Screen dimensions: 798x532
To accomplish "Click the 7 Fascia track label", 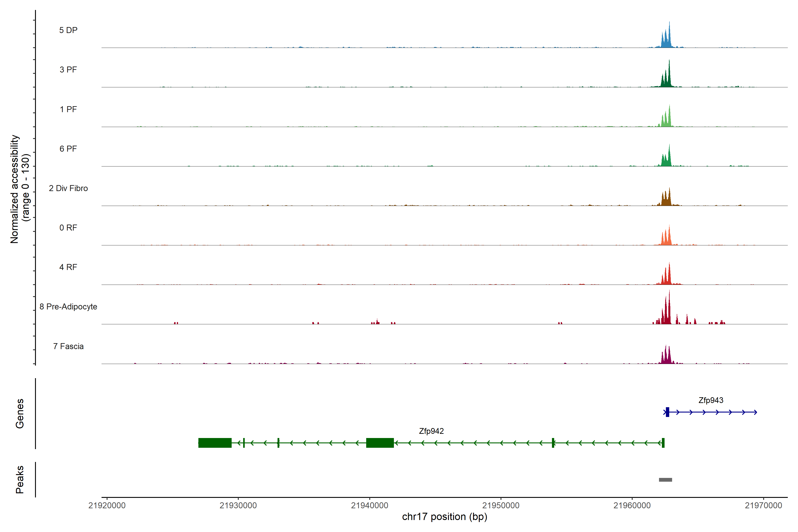I will pos(68,346).
